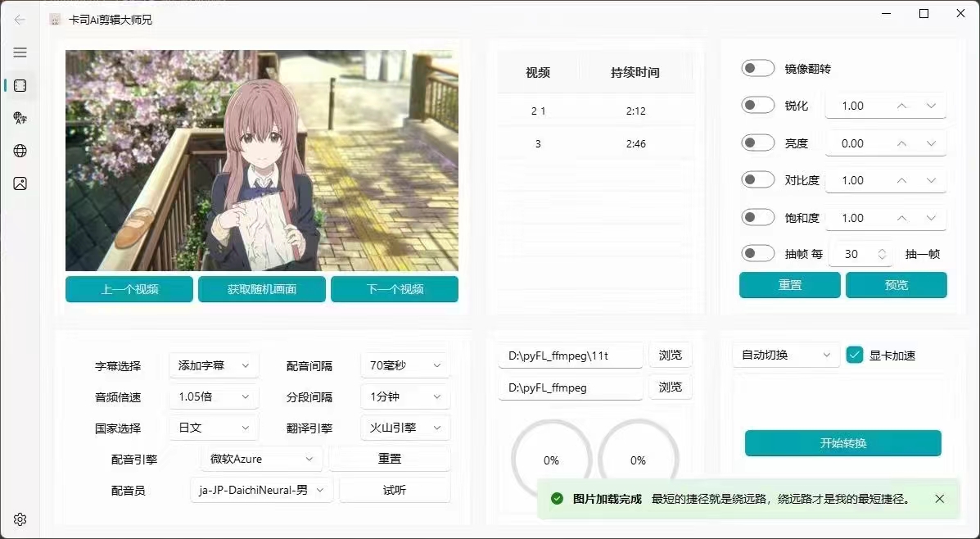
Task: Open settings gear at sidebar bottom
Action: click(20, 519)
